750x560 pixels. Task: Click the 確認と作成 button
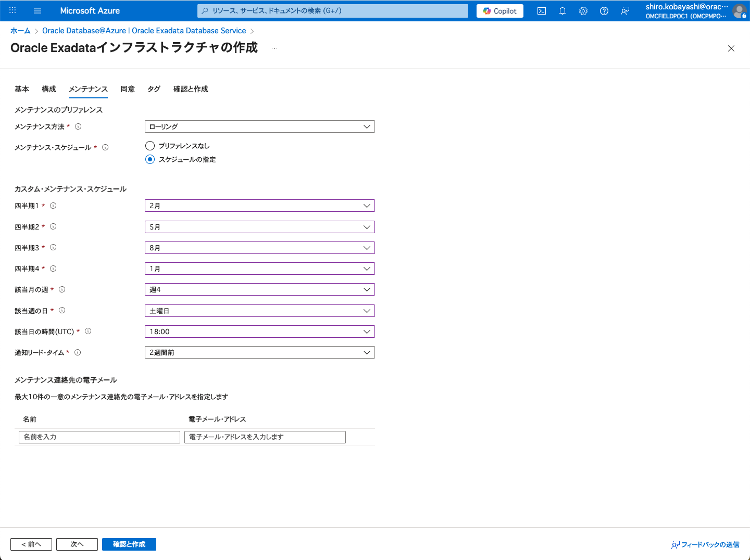[129, 544]
